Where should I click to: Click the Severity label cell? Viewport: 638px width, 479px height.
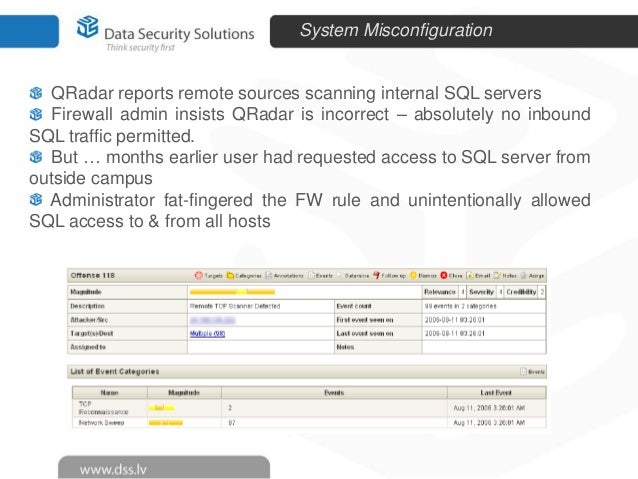click(481, 292)
